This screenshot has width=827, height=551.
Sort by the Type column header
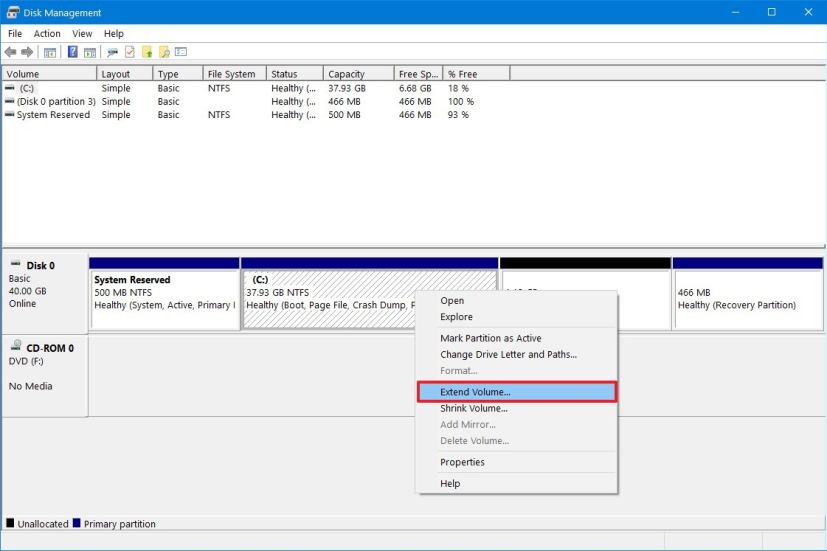click(x=178, y=74)
